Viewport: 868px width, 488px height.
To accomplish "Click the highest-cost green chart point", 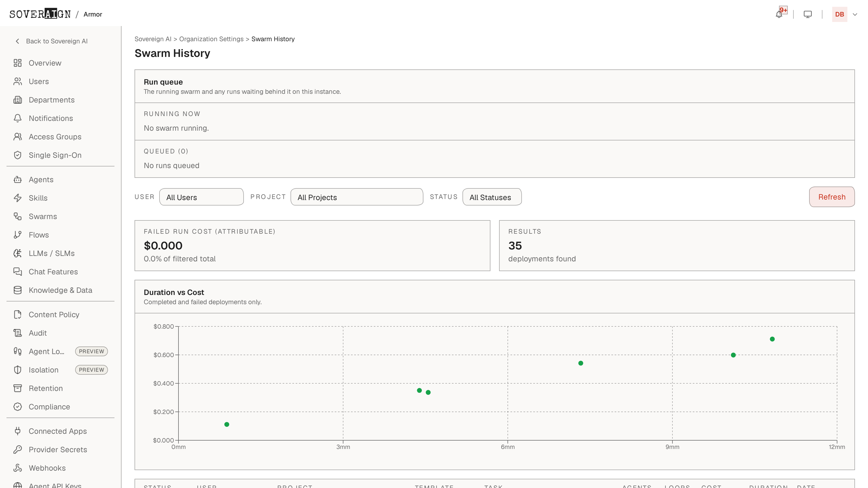I will pyautogui.click(x=772, y=339).
